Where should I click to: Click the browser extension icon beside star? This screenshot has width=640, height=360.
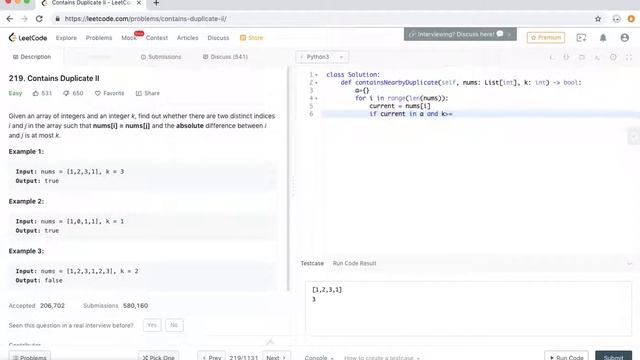tap(616, 19)
